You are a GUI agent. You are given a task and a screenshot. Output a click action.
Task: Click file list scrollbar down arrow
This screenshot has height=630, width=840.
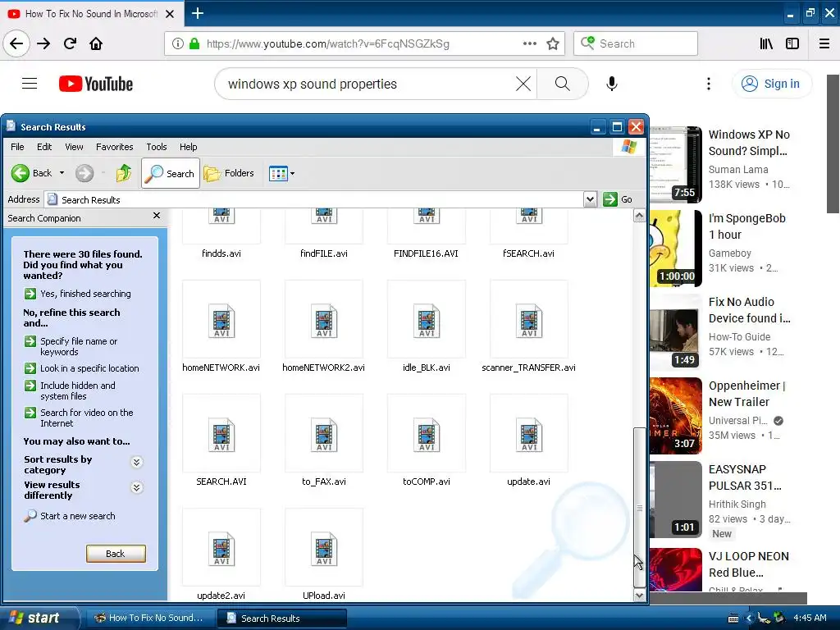(639, 595)
